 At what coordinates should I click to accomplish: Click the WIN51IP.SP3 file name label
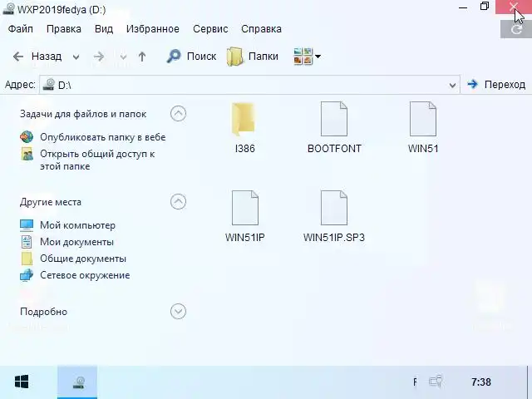[x=334, y=237]
